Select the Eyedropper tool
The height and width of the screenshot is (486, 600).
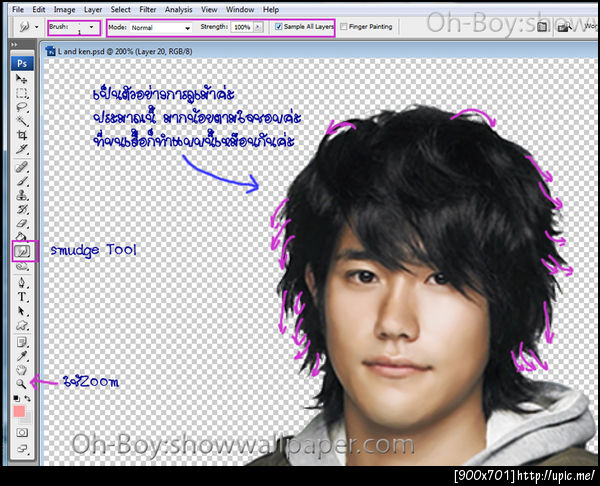click(x=21, y=356)
